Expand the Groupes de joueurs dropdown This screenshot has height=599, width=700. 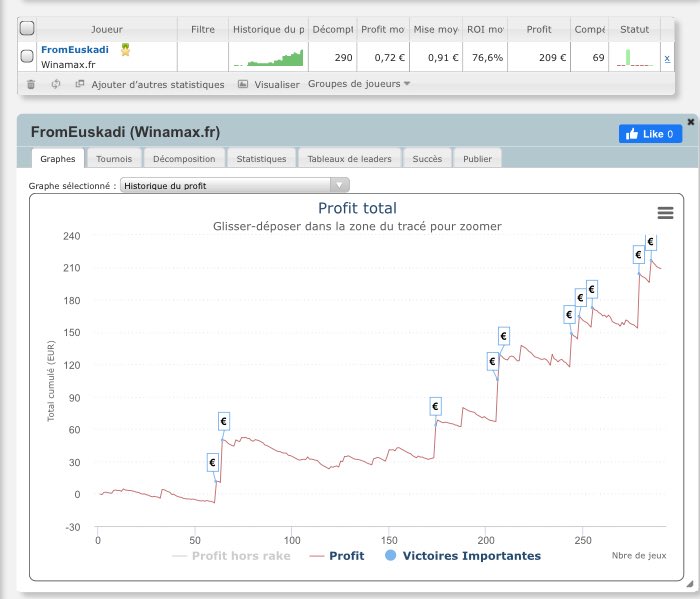point(358,84)
